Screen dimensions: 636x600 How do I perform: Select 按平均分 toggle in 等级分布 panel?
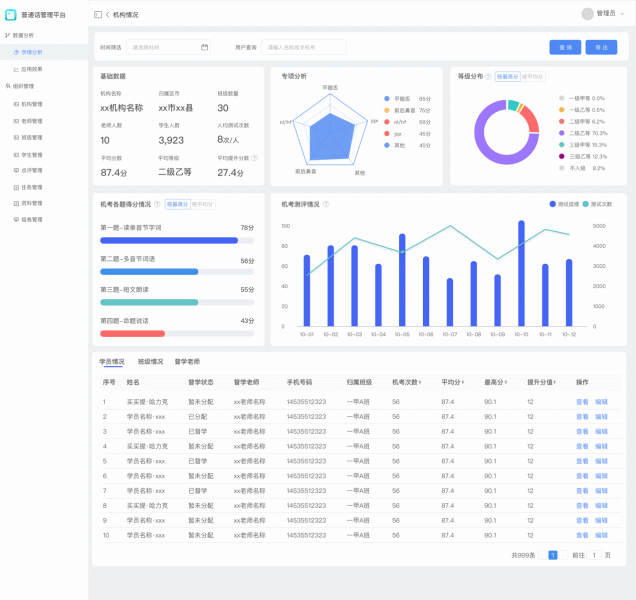(x=533, y=76)
